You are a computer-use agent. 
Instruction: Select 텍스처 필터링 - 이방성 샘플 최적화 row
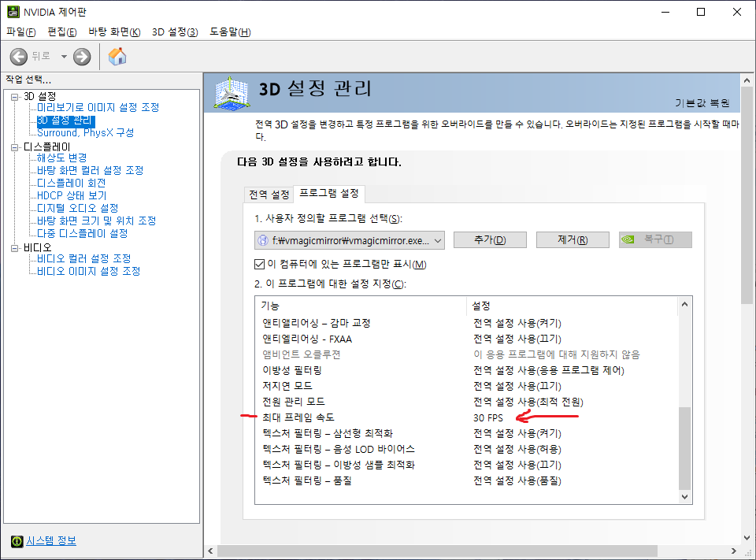(467, 465)
